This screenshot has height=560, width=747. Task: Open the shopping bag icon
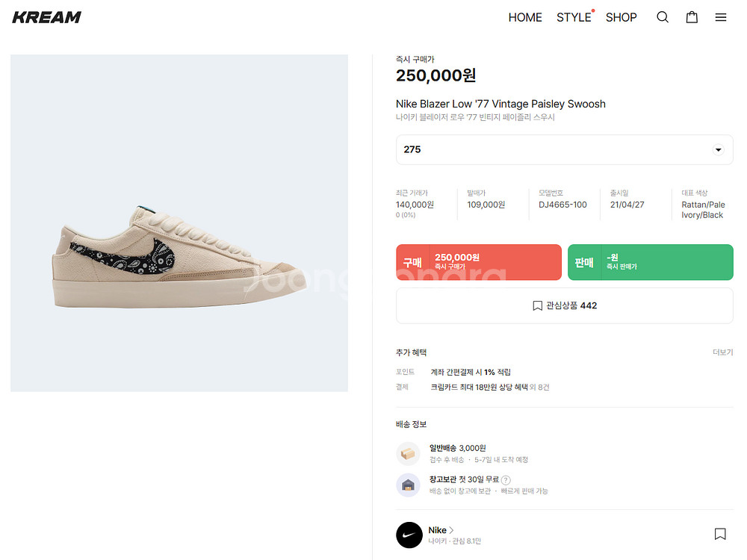(692, 17)
